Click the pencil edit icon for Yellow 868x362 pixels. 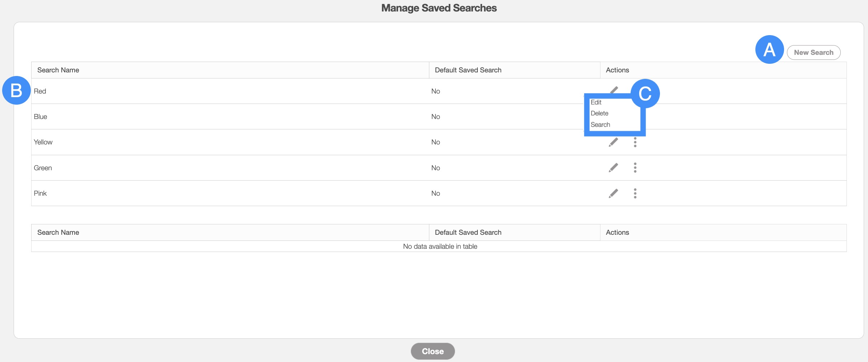point(613,142)
